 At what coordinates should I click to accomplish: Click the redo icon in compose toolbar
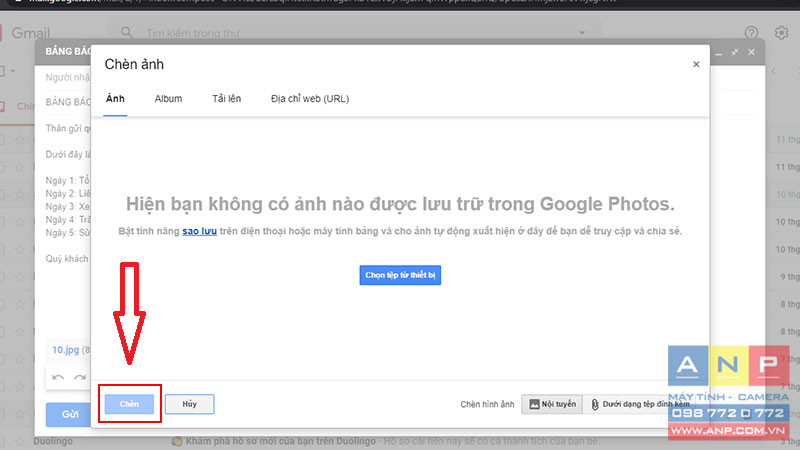(80, 378)
